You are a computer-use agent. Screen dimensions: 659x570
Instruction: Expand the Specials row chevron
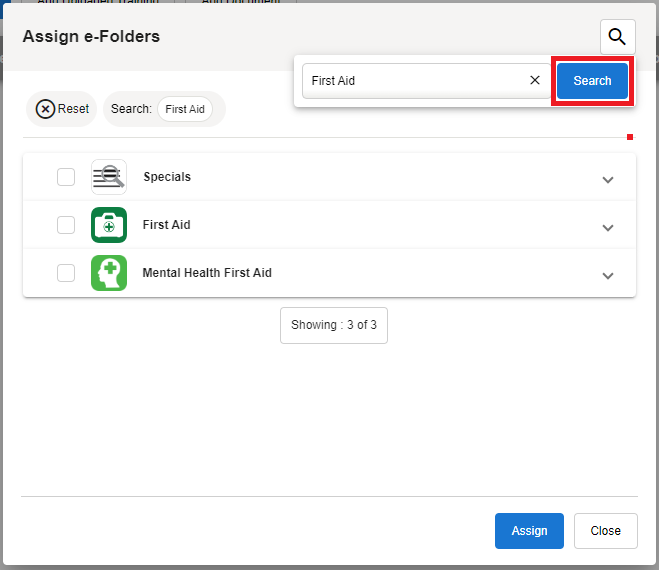coord(607,180)
